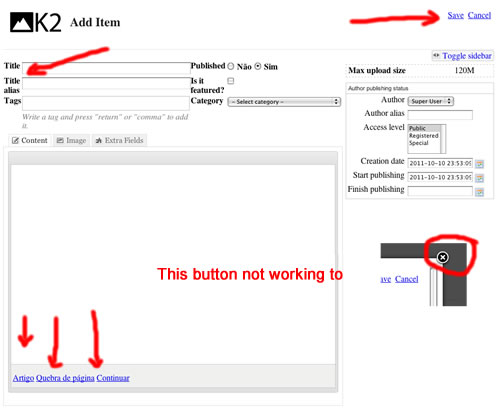
Task: Focus the Title input field
Action: [x=106, y=68]
